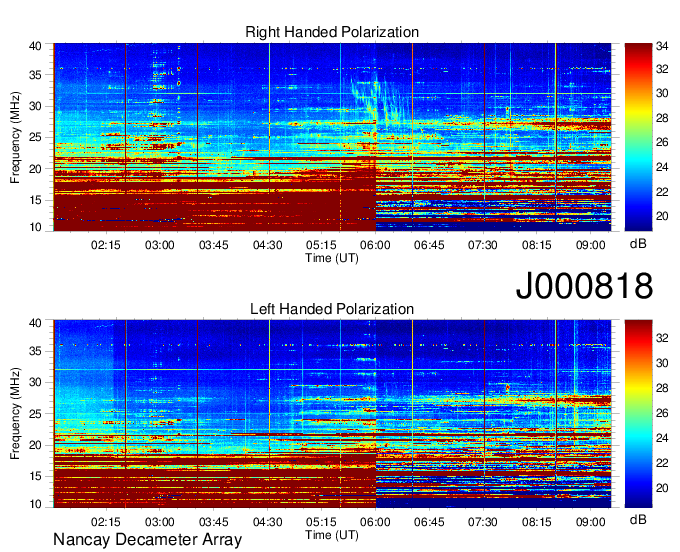Click the 'Nancay Decameter Array' caption
Image resolution: width=680 pixels, height=552 pixels.
click(147, 540)
